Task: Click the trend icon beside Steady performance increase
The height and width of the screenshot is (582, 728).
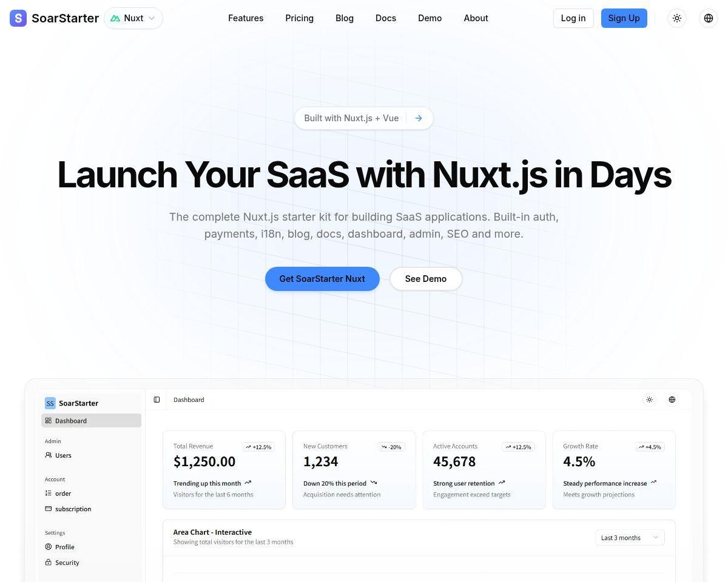Action: tap(654, 483)
